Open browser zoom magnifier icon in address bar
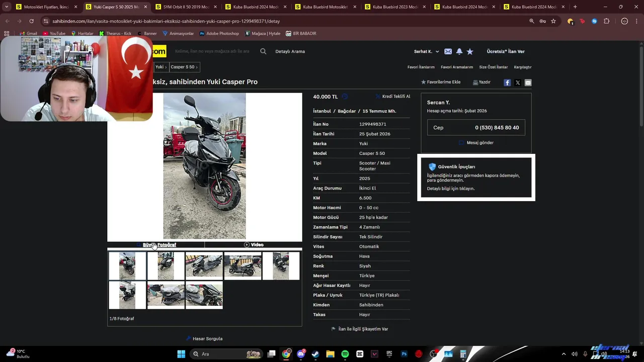644x362 pixels. 532,21
